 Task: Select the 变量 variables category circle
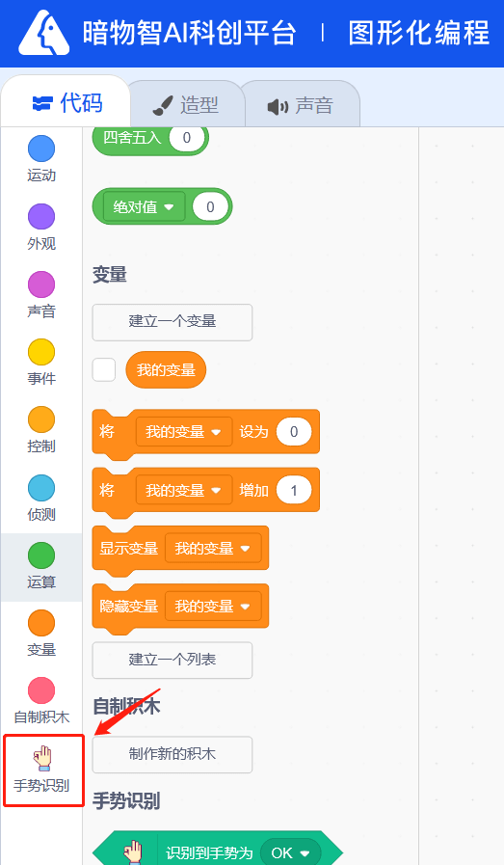tap(41, 623)
